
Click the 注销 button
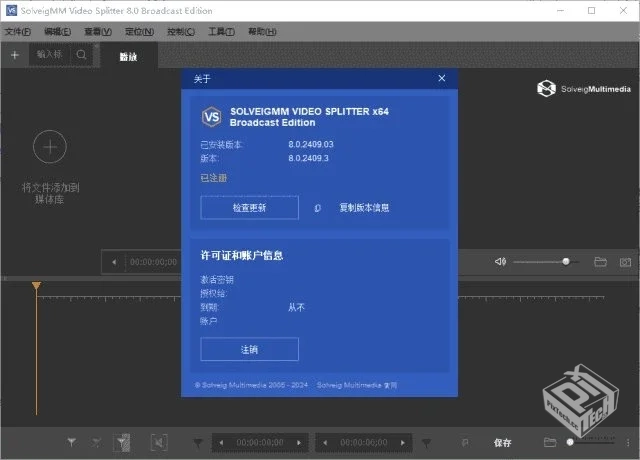click(249, 349)
